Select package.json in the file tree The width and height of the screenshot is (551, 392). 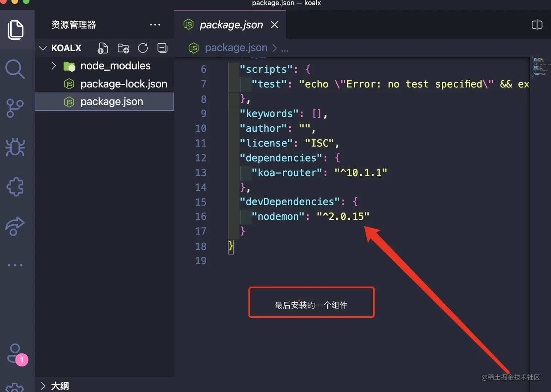pos(104,102)
